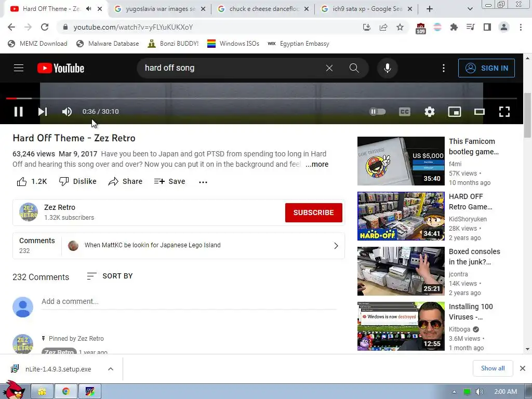
Task: Open the tab search dropdown arrow
Action: coord(470,9)
